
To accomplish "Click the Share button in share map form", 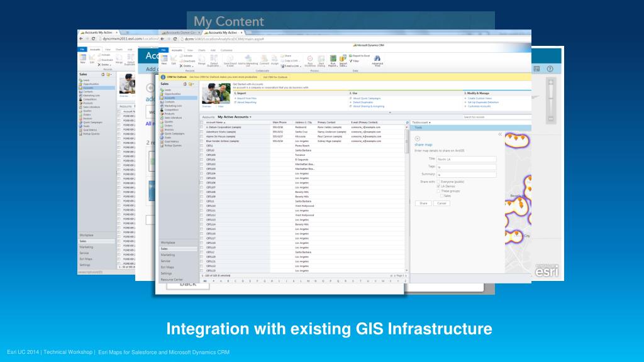I will (x=423, y=203).
